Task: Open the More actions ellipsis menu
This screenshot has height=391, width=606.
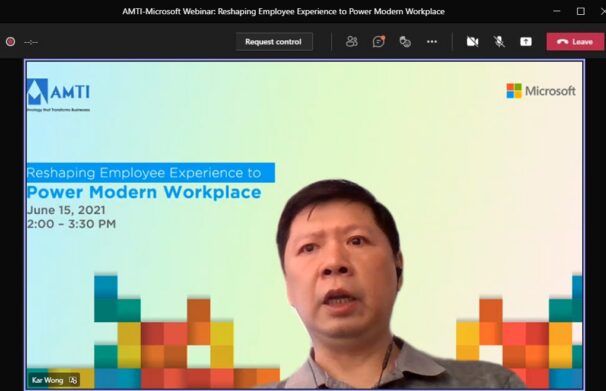Action: click(x=432, y=41)
